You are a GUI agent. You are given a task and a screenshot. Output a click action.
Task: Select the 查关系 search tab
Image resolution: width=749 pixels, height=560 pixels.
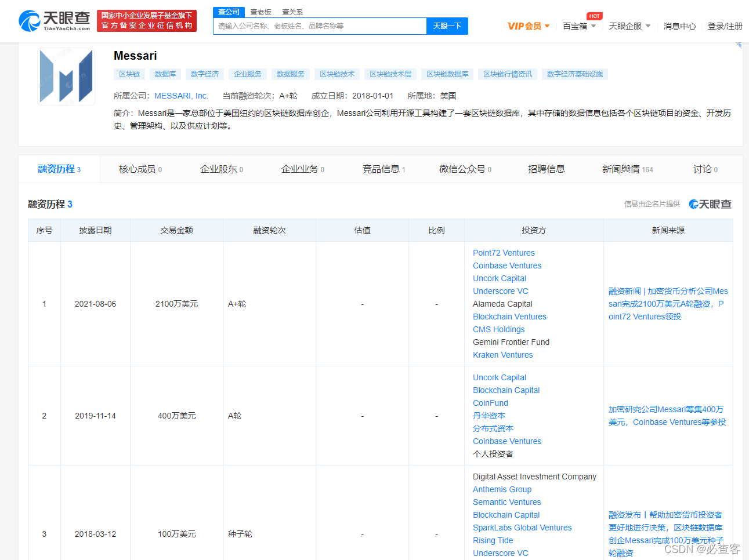(x=292, y=12)
